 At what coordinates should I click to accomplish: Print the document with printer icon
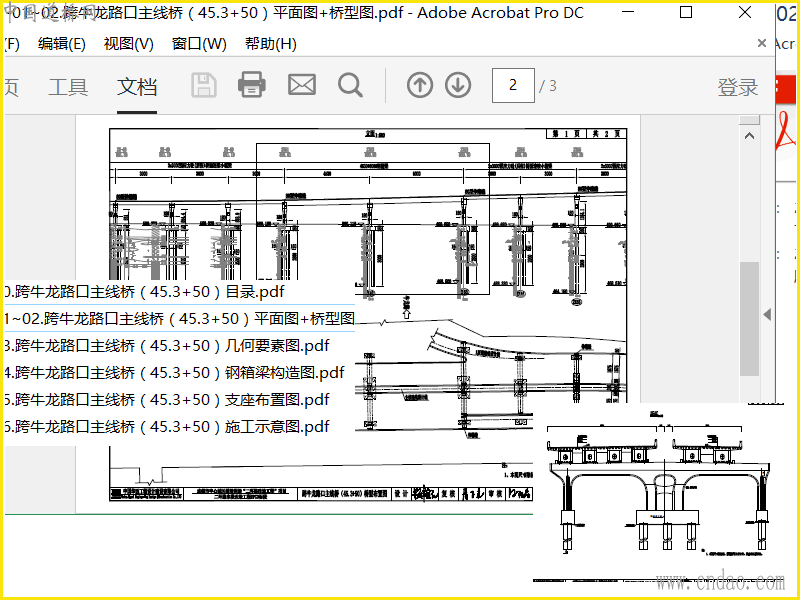(x=252, y=85)
